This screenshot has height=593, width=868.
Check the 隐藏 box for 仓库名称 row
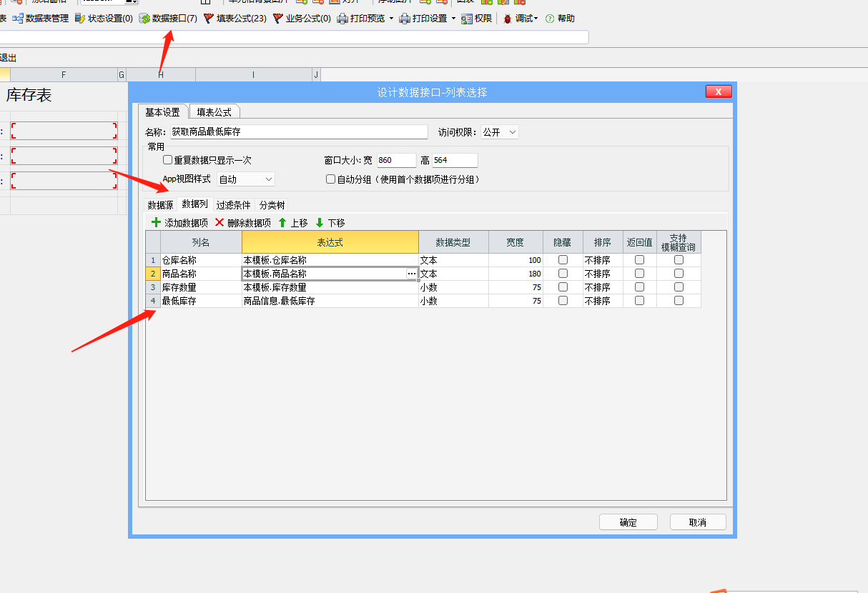(x=563, y=259)
